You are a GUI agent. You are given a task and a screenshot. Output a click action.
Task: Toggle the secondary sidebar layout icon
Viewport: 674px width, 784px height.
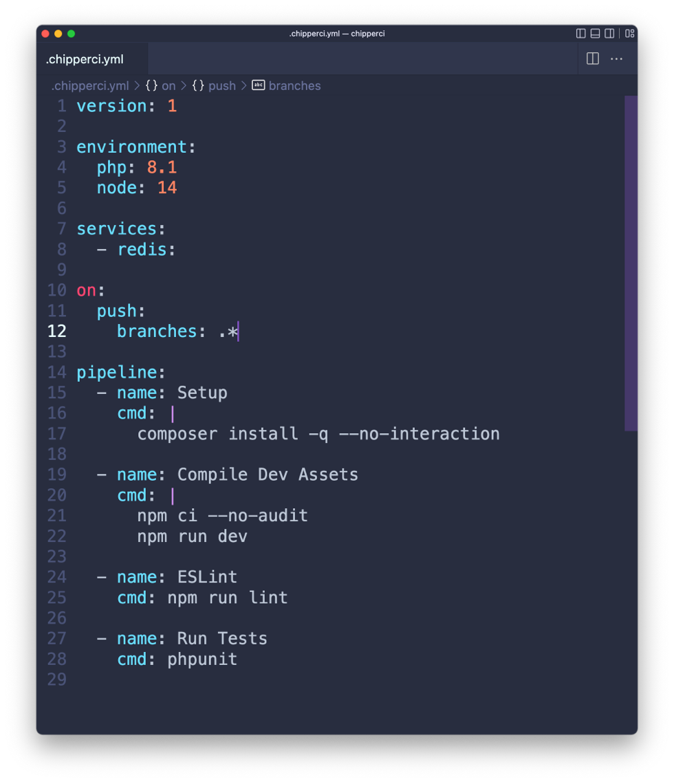[x=609, y=34]
